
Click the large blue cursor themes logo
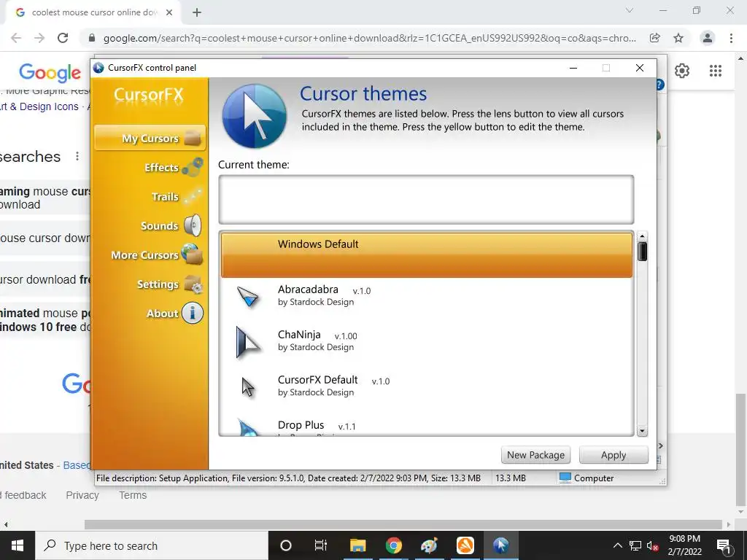[x=255, y=116]
